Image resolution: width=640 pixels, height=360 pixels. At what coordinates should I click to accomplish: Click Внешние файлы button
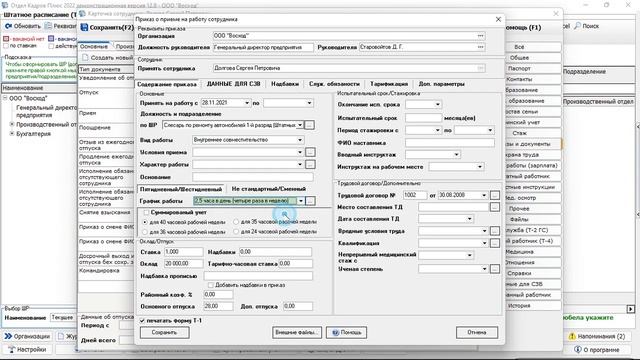tap(297, 332)
